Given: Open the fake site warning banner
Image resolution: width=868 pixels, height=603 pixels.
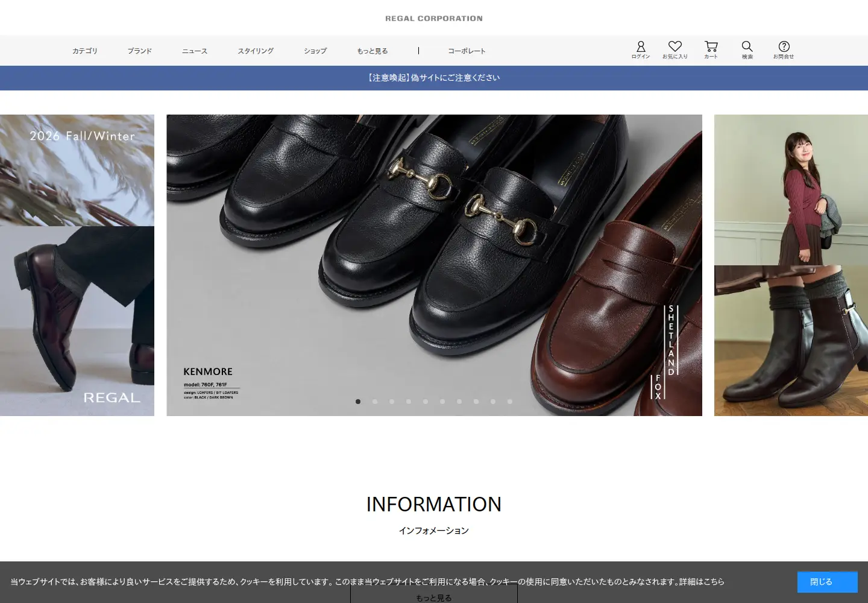Looking at the screenshot, I should (434, 78).
